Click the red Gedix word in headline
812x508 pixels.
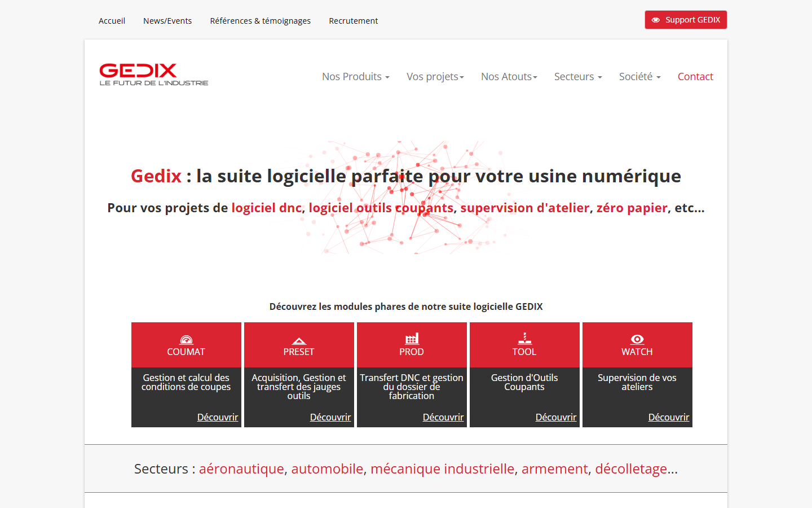coord(156,176)
